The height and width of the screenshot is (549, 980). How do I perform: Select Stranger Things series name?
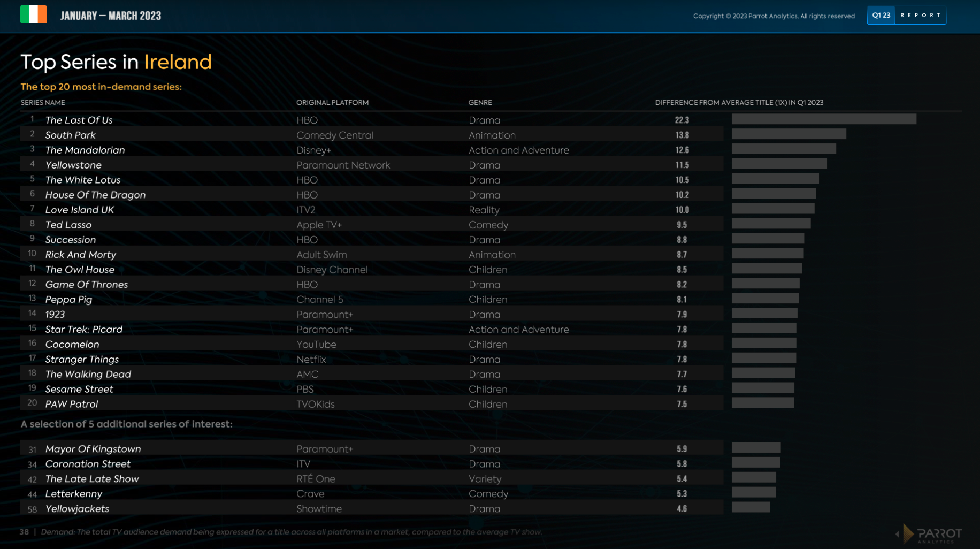pyautogui.click(x=82, y=360)
